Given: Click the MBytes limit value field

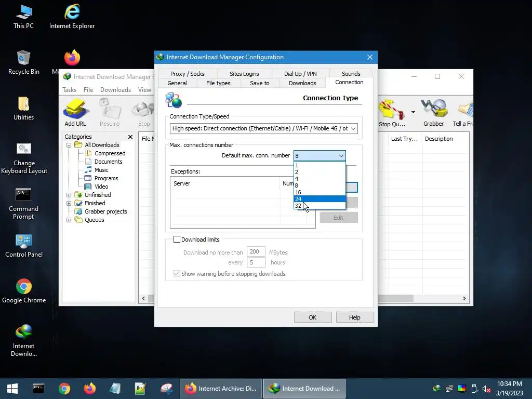Looking at the screenshot, I should click(x=256, y=252).
